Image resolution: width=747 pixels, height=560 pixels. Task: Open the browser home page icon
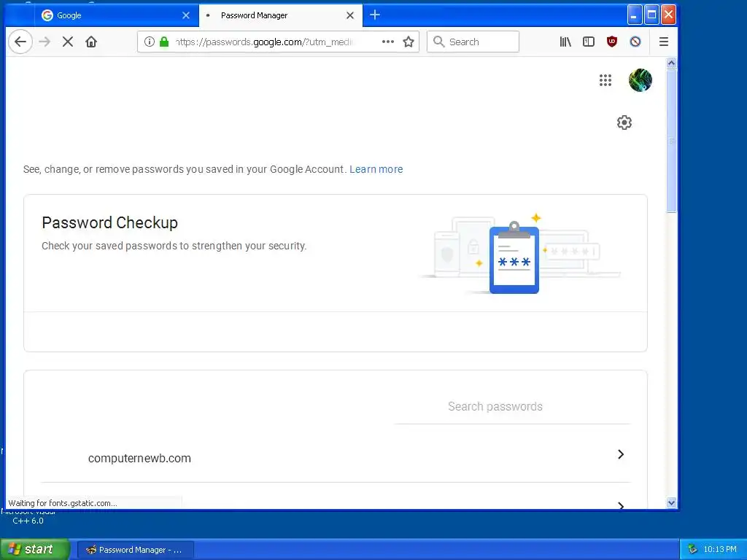coord(91,42)
